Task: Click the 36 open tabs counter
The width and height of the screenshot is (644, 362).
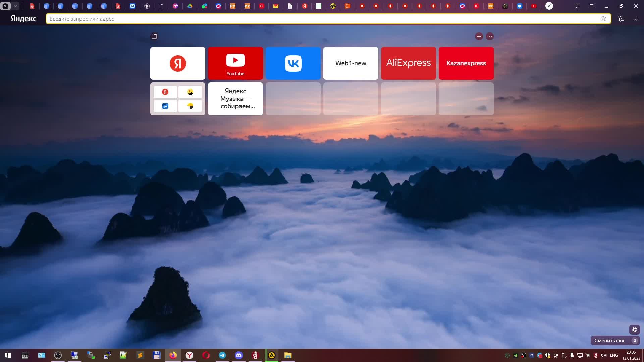Action: [x=5, y=6]
